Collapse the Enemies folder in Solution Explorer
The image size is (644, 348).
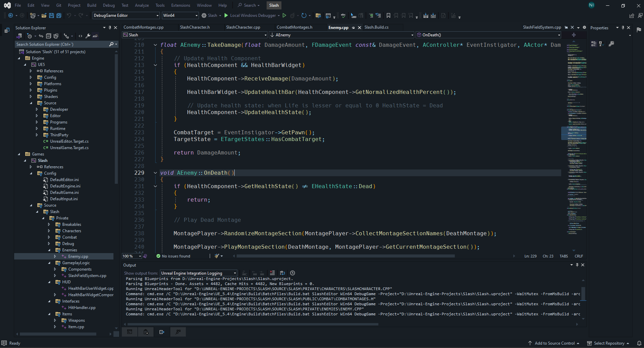49,250
